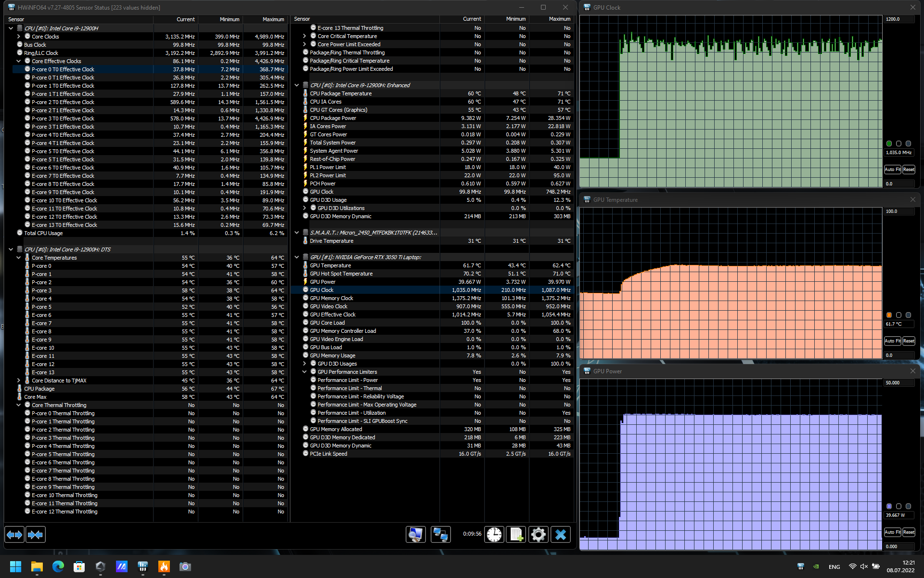
Task: Click the 100.0 max value field in GPU Temperature
Action: point(898,211)
